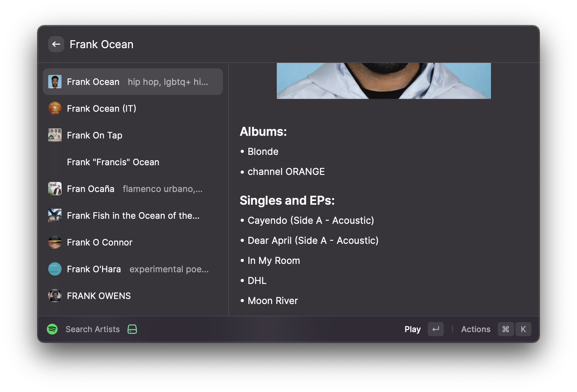The width and height of the screenshot is (577, 392).
Task: Select Frank Fish in the Ocean result
Action: pyautogui.click(x=133, y=215)
